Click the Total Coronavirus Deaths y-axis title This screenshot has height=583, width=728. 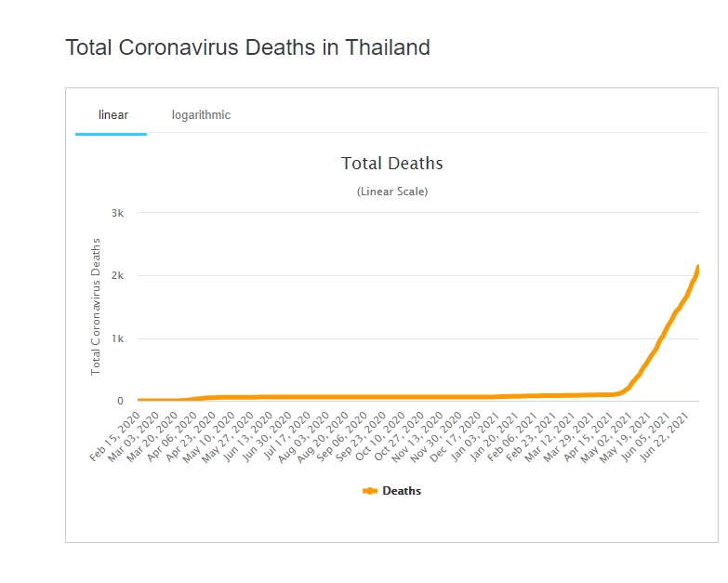point(96,307)
